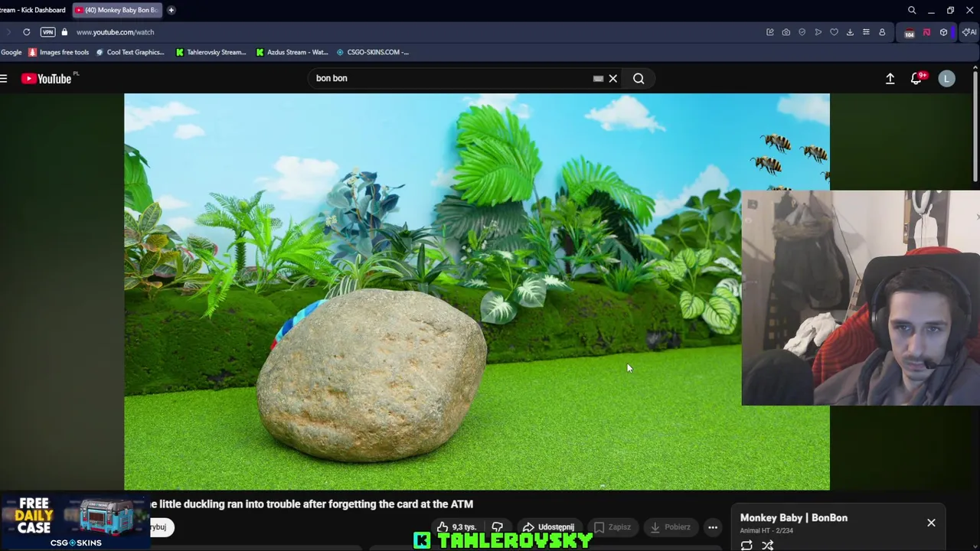Open the browser profile person icon
The height and width of the screenshot is (551, 980).
pos(882,32)
